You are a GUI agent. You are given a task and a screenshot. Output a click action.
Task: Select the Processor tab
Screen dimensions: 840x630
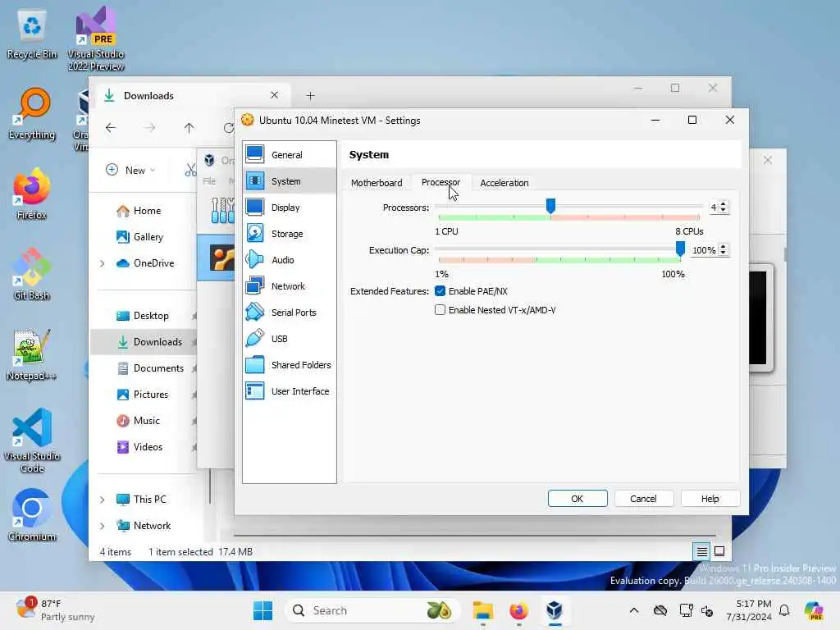[x=441, y=183]
